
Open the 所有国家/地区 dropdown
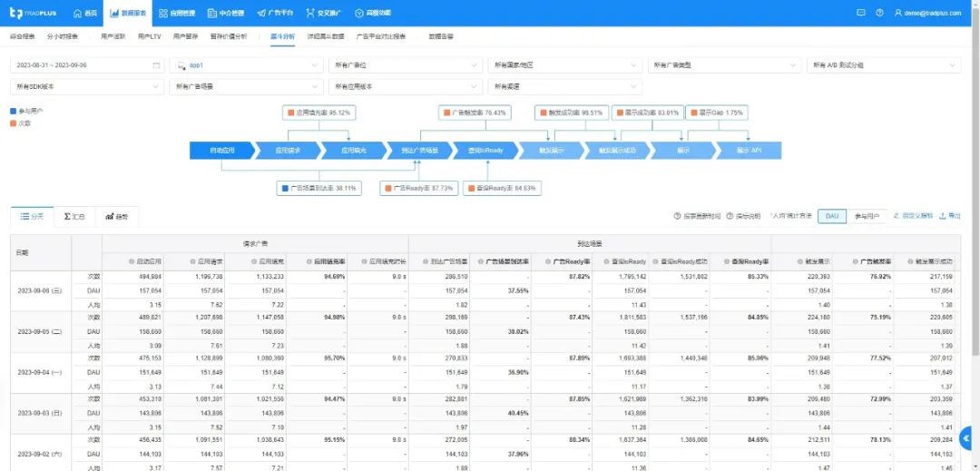(x=563, y=65)
